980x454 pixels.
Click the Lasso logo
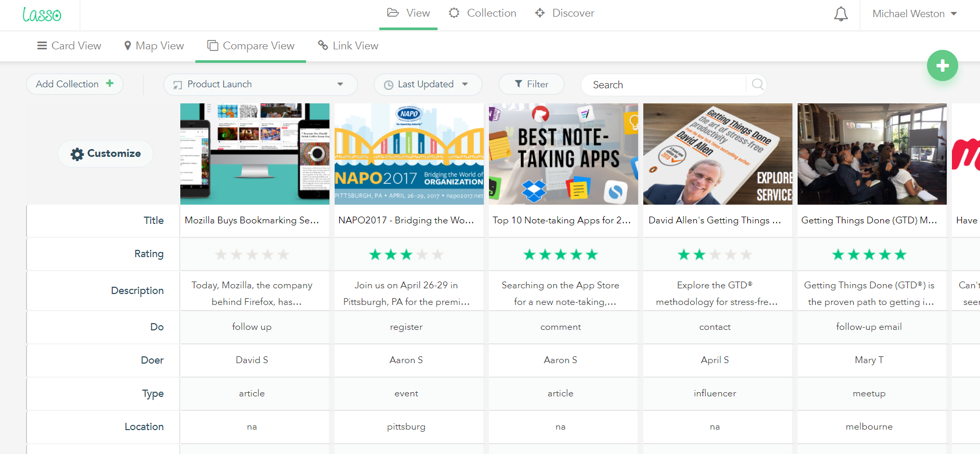42,15
